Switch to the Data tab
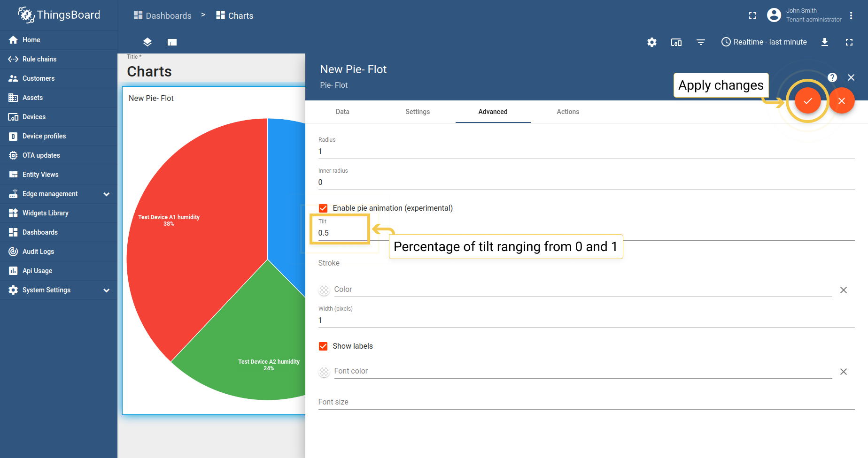 (342, 112)
